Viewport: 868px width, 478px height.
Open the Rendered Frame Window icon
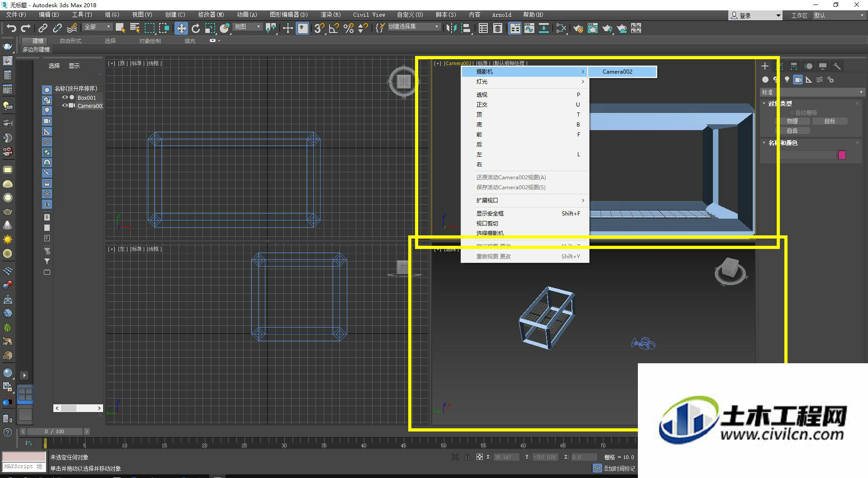pos(593,28)
